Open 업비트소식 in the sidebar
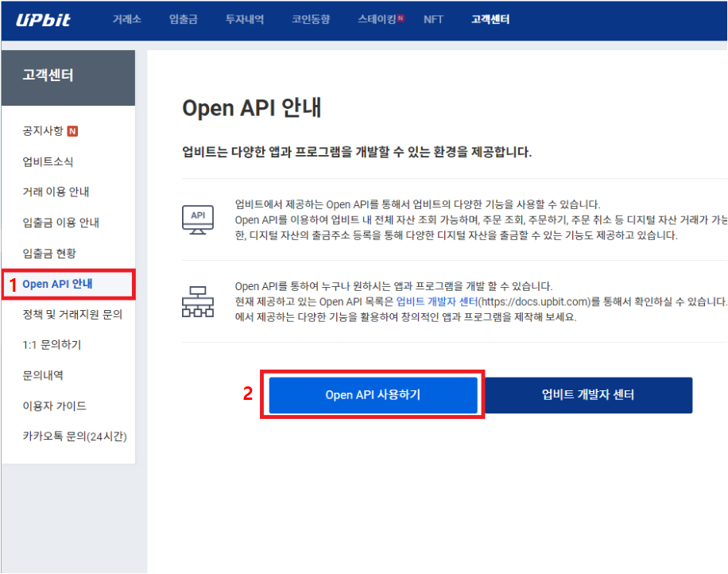 point(48,161)
